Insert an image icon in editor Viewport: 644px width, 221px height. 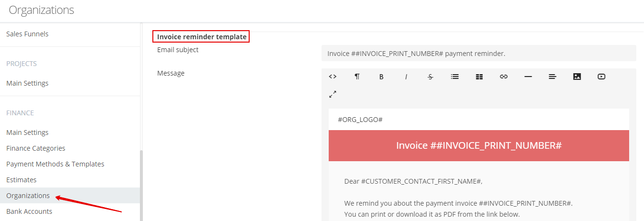click(x=577, y=77)
